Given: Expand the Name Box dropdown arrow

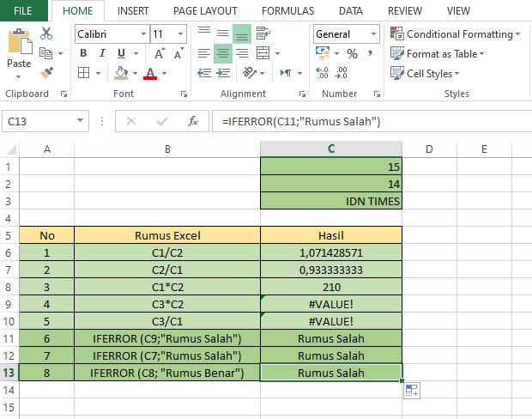Looking at the screenshot, I should [x=80, y=120].
